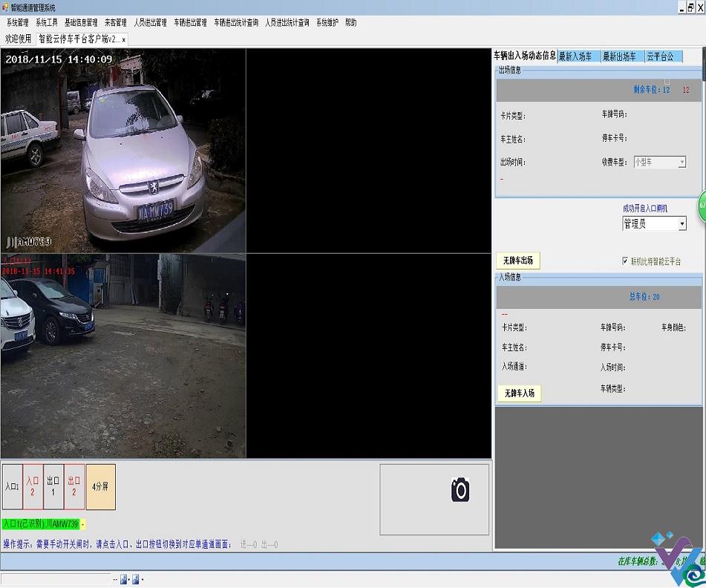Close the 智能云停车平台客户端 tab with its x
Image resolution: width=706 pixels, height=588 pixels.
pos(124,39)
